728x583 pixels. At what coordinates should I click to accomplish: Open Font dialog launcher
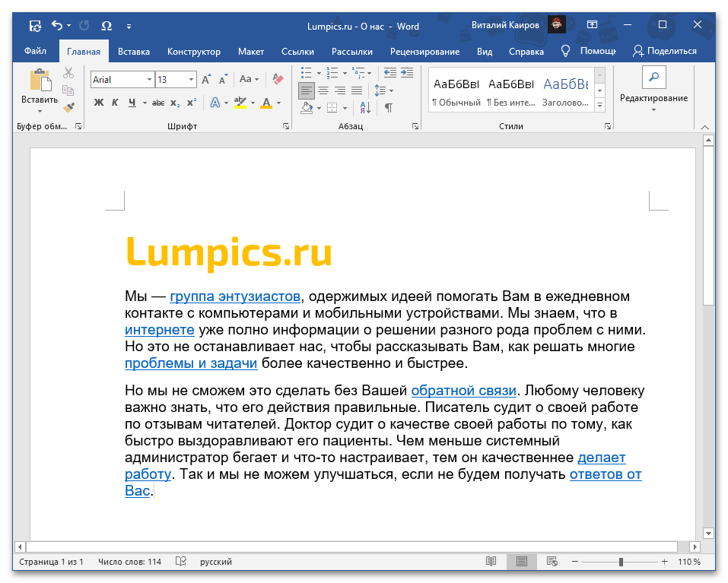tap(286, 126)
